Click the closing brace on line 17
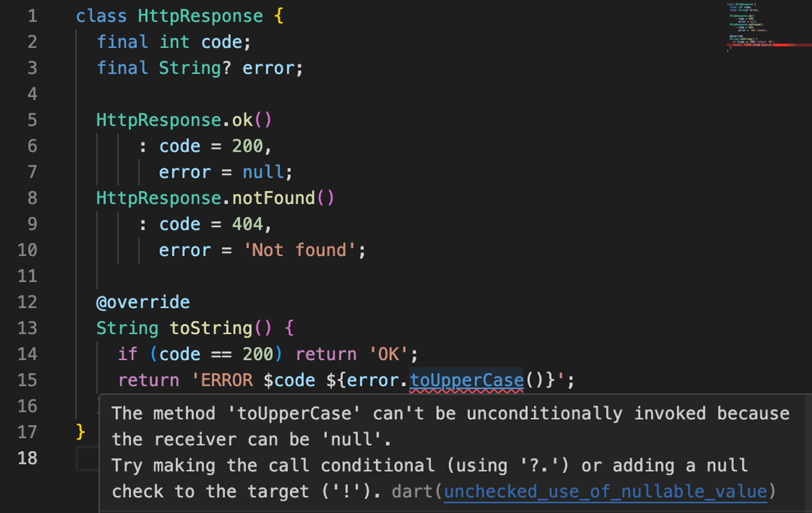The height and width of the screenshot is (513, 812). pos(80,431)
